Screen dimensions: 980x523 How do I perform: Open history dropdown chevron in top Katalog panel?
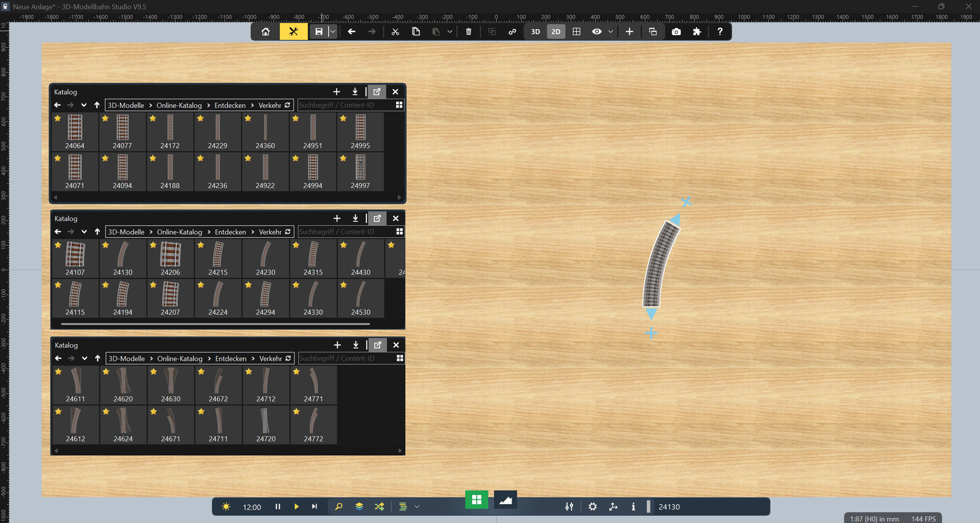84,105
